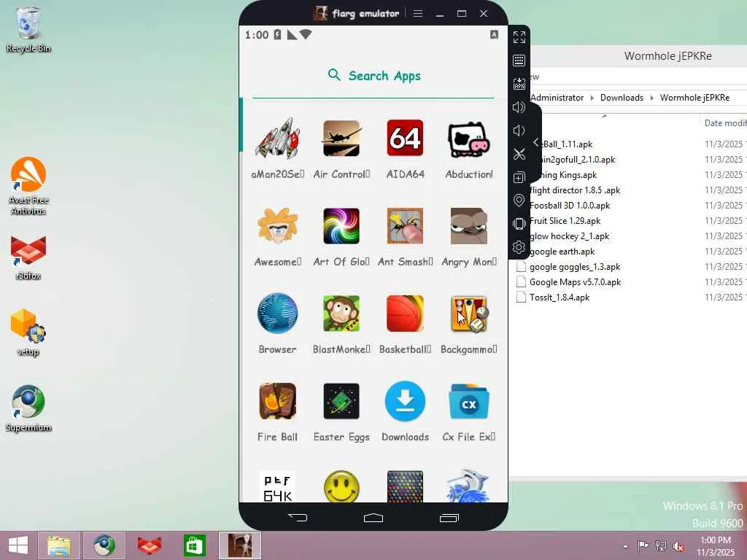The width and height of the screenshot is (747, 560).
Task: Expand breadcrumb arrow after Downloads
Action: point(651,98)
